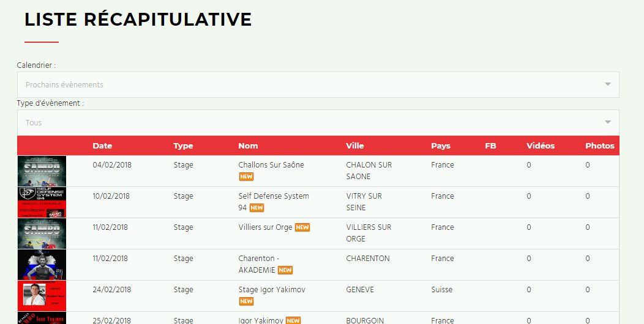Sort the table by the Date column
Image resolution: width=644 pixels, height=324 pixels.
102,145
